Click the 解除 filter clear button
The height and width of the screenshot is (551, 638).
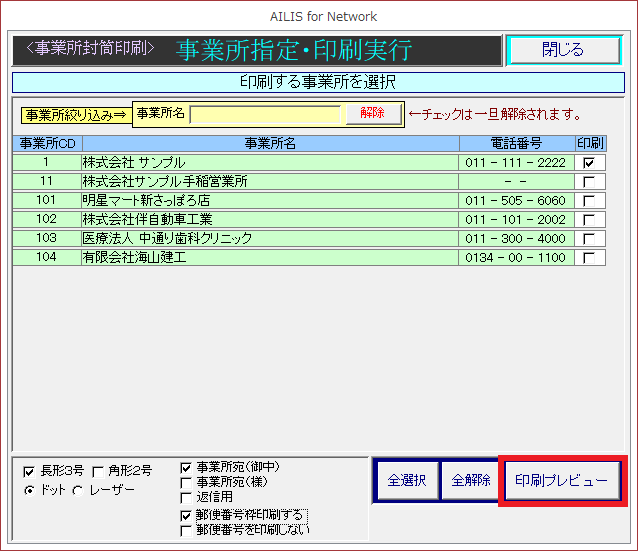coord(372,114)
